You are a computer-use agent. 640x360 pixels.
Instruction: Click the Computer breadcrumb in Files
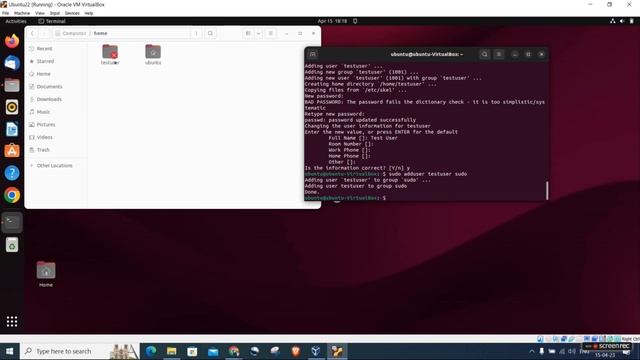[x=71, y=33]
